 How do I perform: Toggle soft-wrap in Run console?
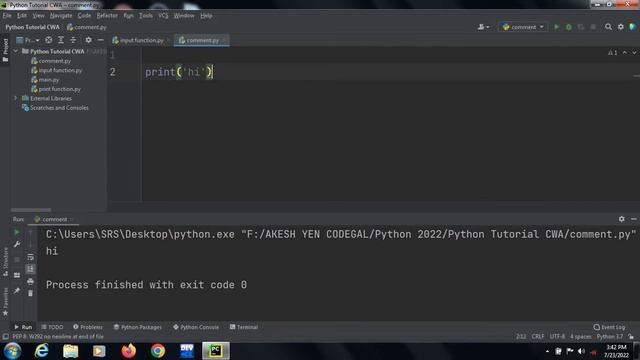click(30, 257)
